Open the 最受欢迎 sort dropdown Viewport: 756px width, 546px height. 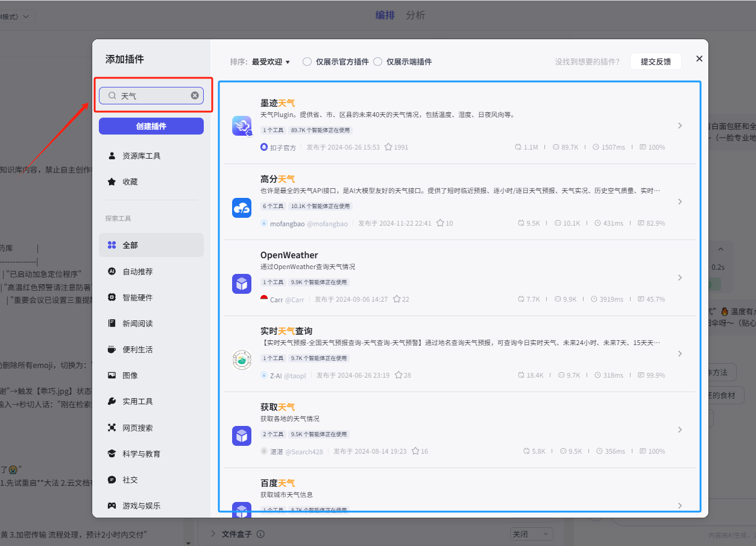tap(271, 62)
